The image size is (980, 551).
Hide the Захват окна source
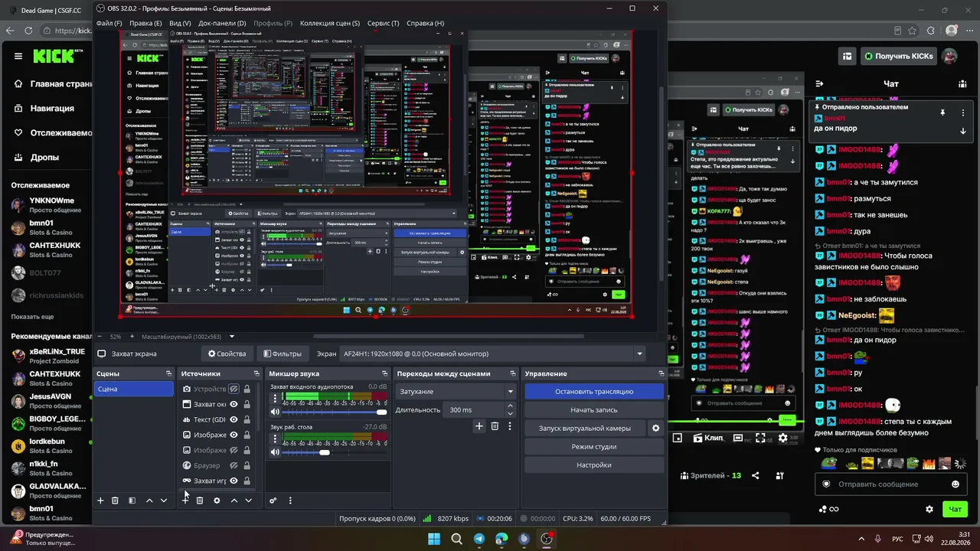tap(234, 404)
